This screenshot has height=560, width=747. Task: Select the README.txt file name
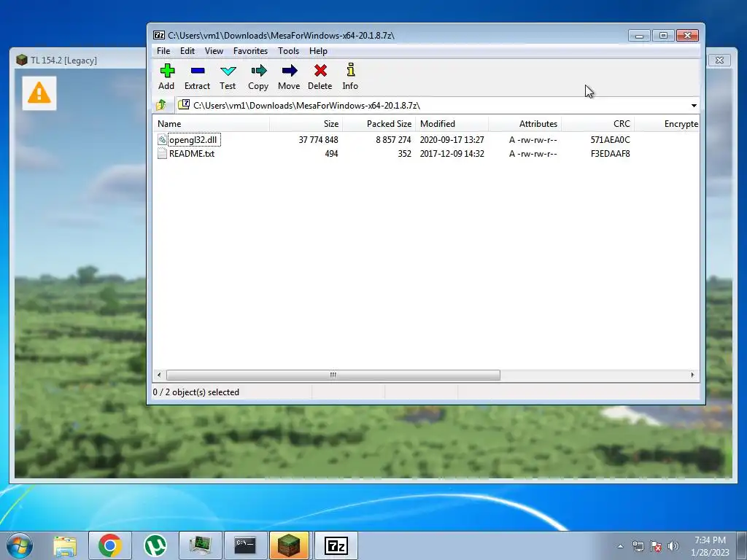point(192,153)
